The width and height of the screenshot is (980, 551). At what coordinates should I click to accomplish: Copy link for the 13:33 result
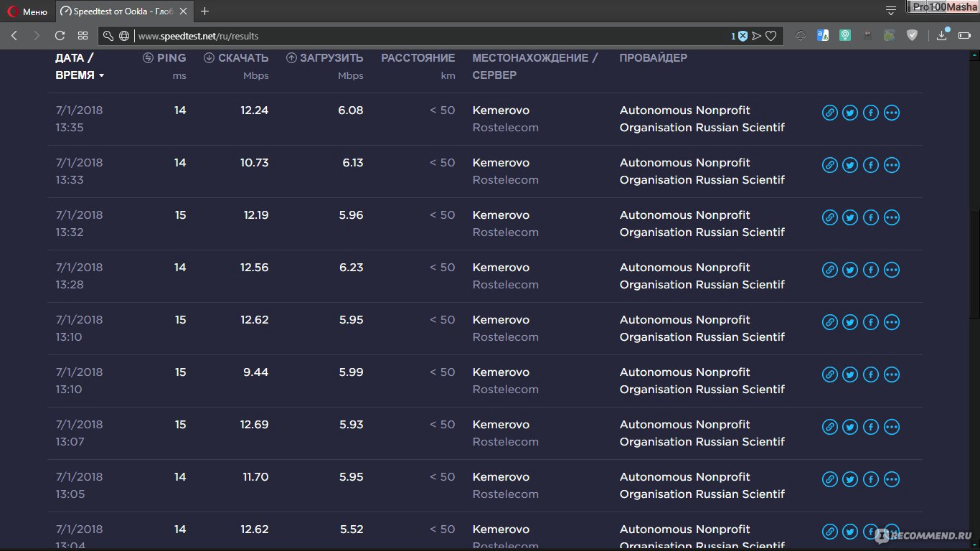click(830, 165)
